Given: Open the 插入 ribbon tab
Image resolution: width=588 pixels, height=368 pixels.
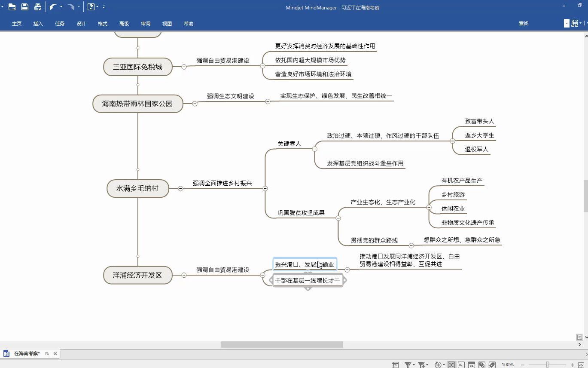Looking at the screenshot, I should (38, 24).
